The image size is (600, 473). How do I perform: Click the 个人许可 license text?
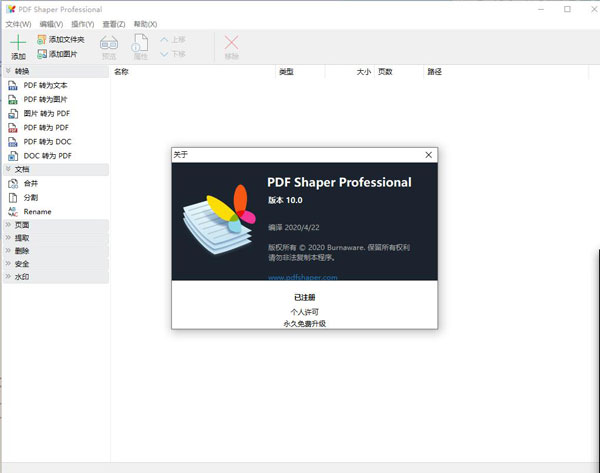(x=305, y=312)
